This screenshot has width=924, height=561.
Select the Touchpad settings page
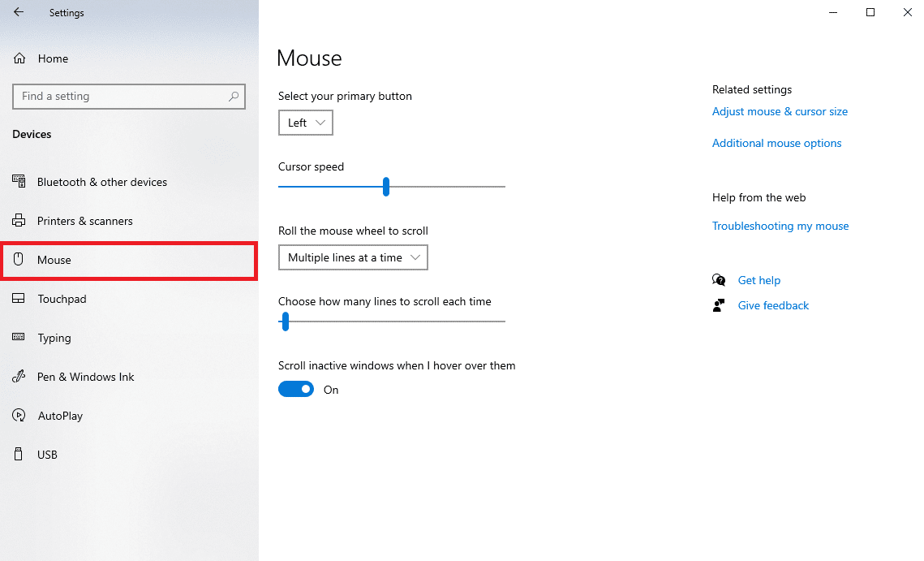point(62,299)
